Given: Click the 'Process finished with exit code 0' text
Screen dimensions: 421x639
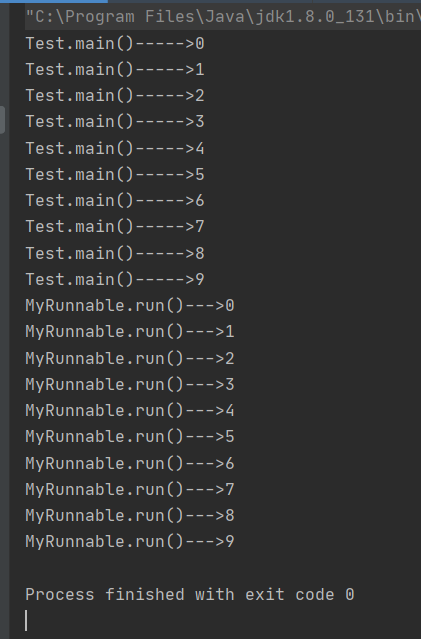Looking at the screenshot, I should [190, 595].
